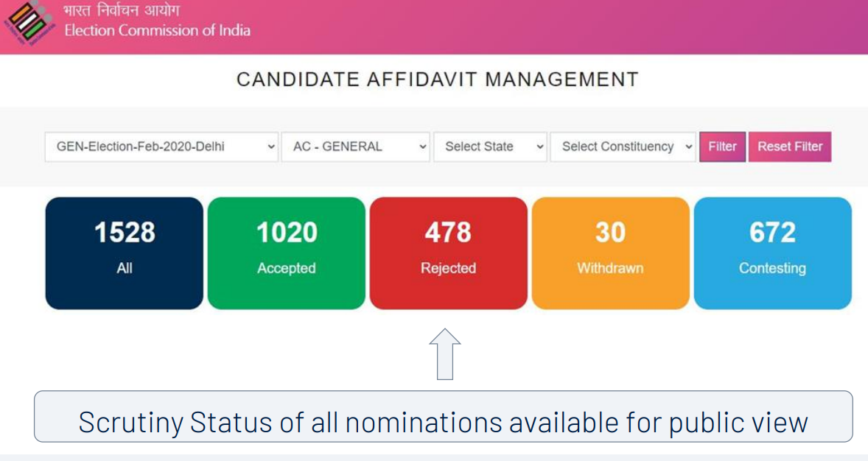
Task: Select the Rejected 478 red card
Action: (x=449, y=253)
